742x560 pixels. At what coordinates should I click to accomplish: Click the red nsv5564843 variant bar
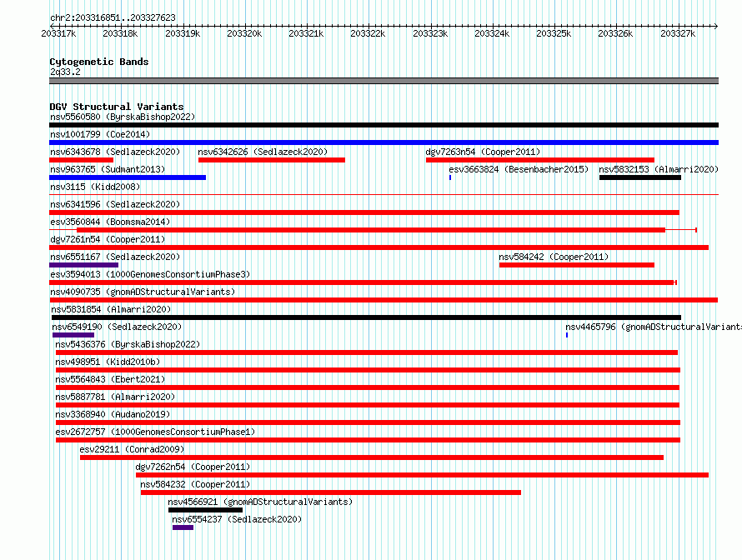[368, 387]
